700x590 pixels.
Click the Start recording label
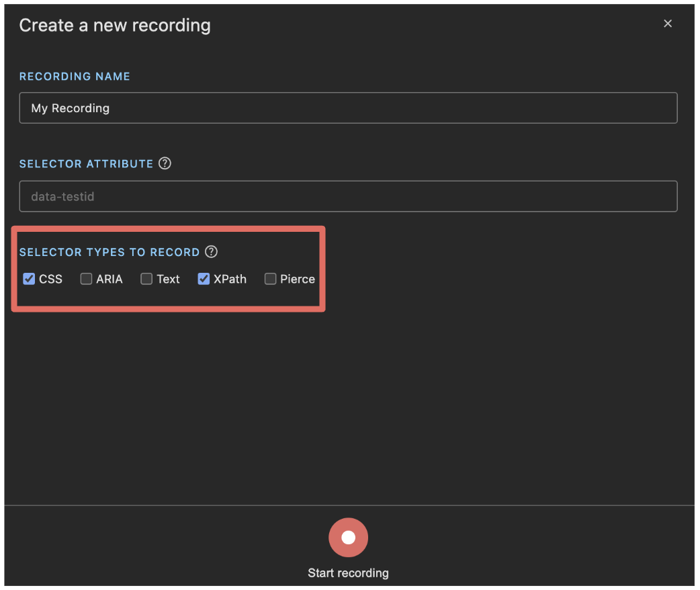pos(348,573)
